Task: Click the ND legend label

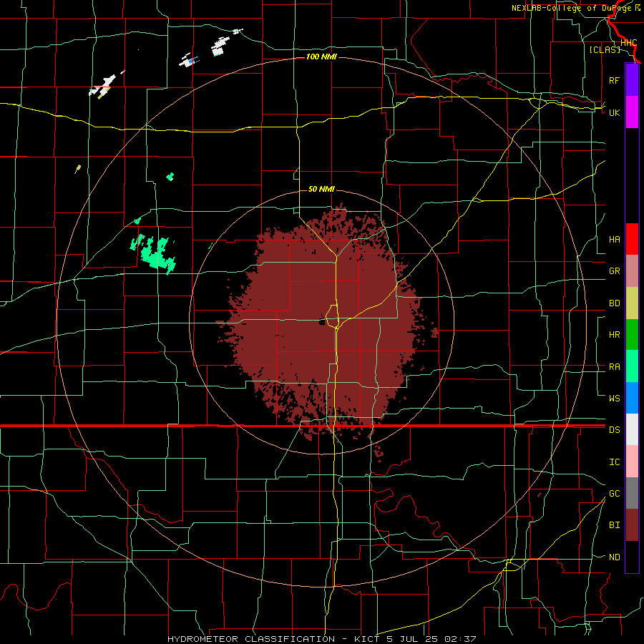Action: click(614, 557)
